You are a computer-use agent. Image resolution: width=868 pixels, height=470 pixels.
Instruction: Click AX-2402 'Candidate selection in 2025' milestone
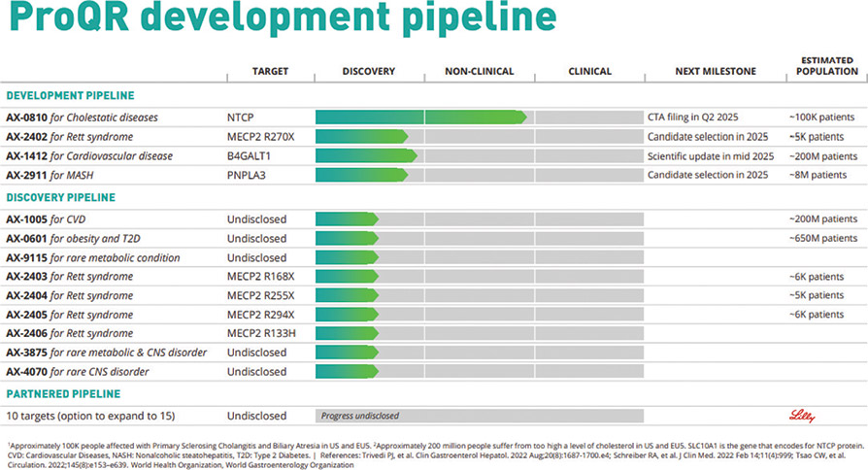pos(708,137)
